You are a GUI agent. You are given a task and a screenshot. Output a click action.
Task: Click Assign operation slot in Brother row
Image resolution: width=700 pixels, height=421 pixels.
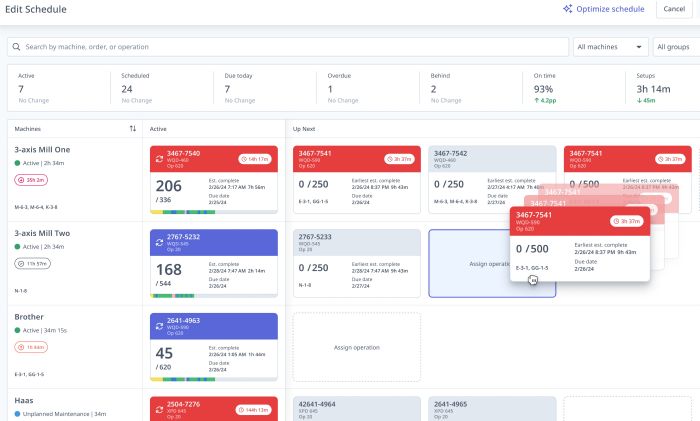click(357, 347)
